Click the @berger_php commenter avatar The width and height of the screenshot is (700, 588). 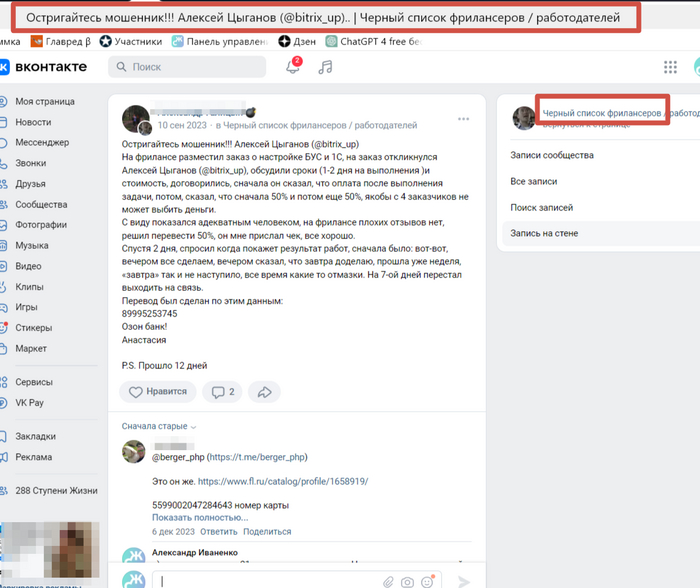(133, 451)
